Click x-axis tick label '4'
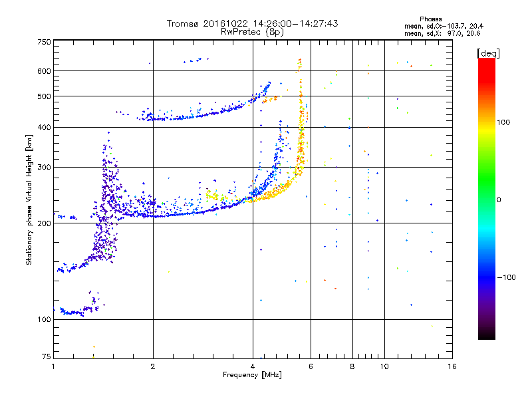 click(x=253, y=366)
